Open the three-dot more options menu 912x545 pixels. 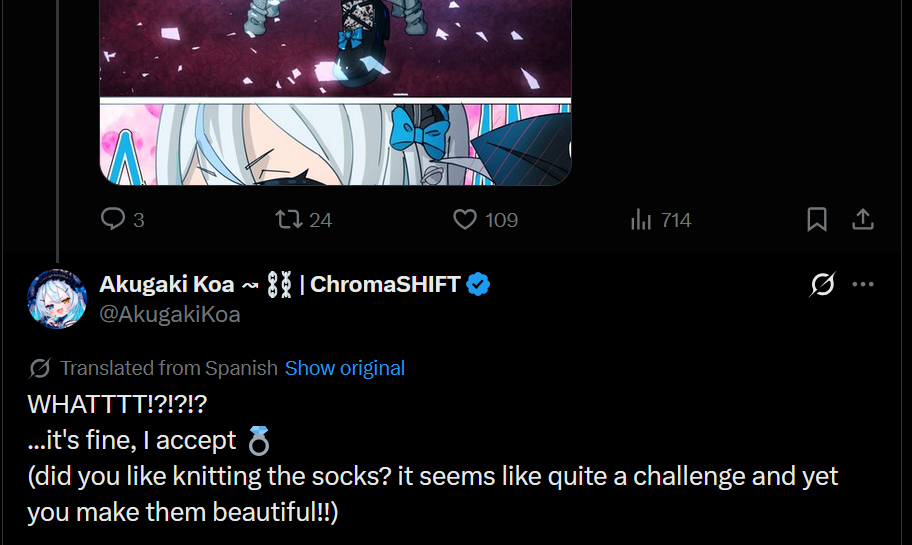pos(863,284)
